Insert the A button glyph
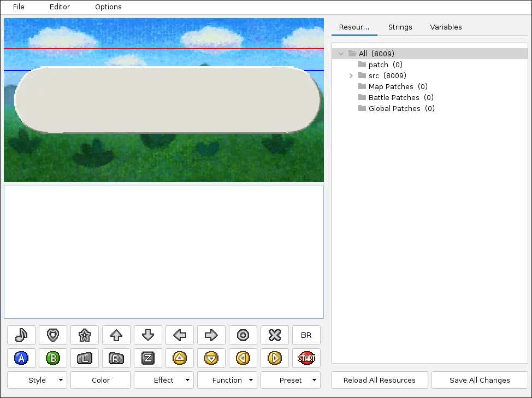The height and width of the screenshot is (398, 532). 21,358
